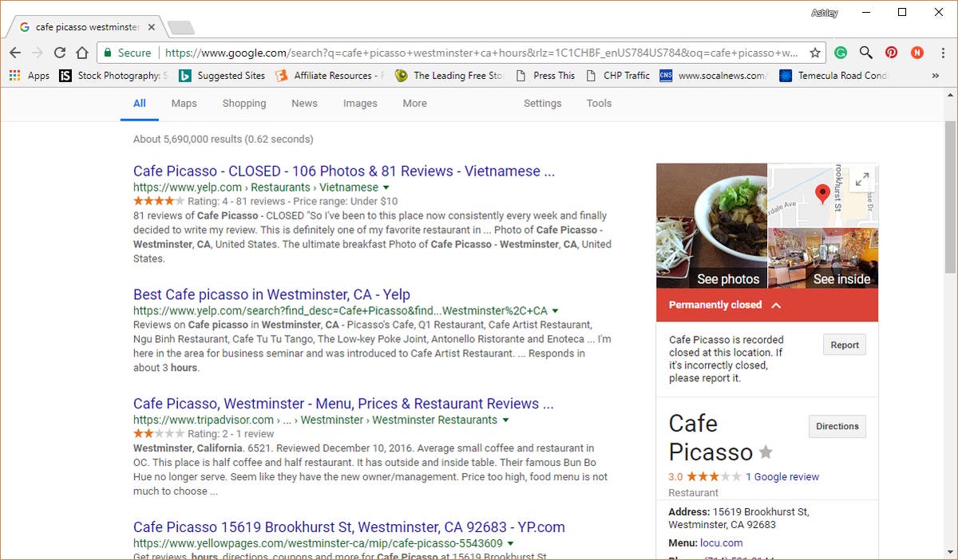Switch to the Images search tab
Screen dimensions: 958x560
(360, 103)
